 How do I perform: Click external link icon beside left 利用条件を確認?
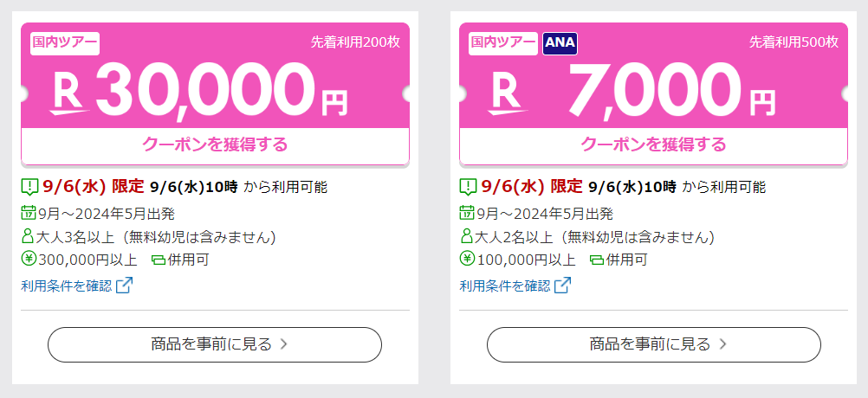(124, 286)
